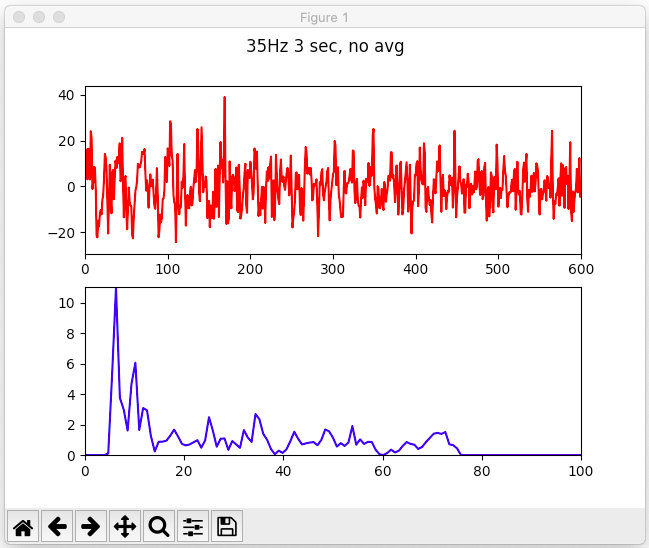Reset view with the Home icon
The height and width of the screenshot is (548, 649).
[x=23, y=526]
